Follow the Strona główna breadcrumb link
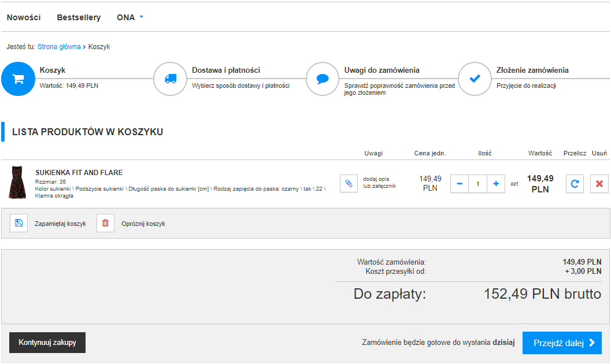 coord(59,47)
